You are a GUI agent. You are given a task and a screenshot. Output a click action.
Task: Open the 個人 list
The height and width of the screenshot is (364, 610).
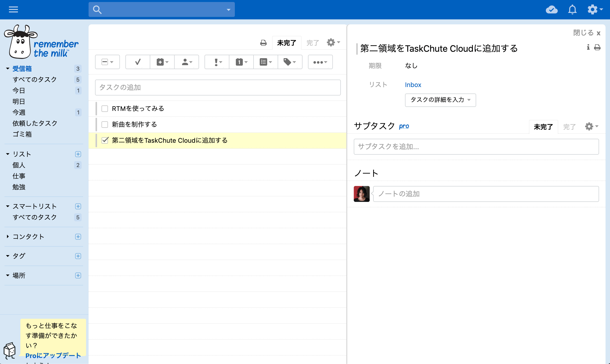pyautogui.click(x=19, y=165)
